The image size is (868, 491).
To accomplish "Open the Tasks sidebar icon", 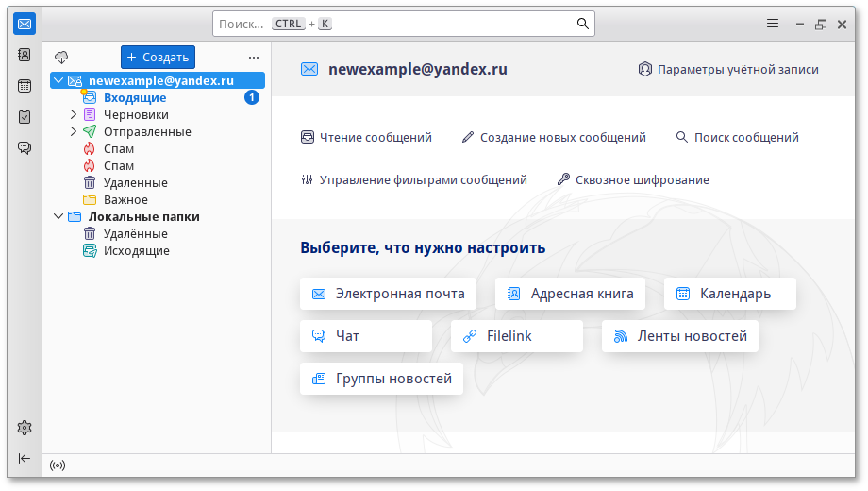I will 25,117.
